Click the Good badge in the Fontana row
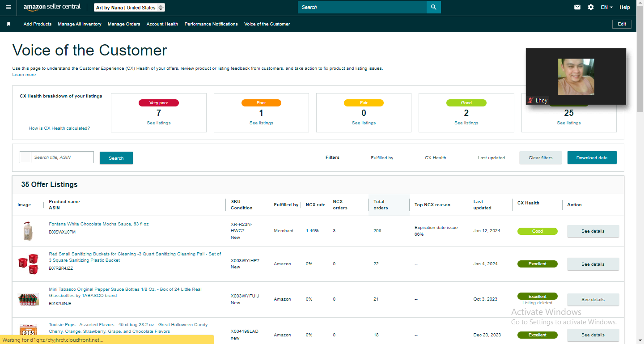The width and height of the screenshot is (644, 344). click(538, 231)
